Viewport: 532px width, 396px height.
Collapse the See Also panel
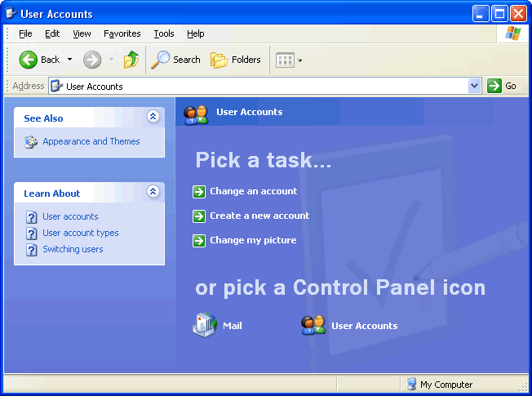pyautogui.click(x=153, y=118)
